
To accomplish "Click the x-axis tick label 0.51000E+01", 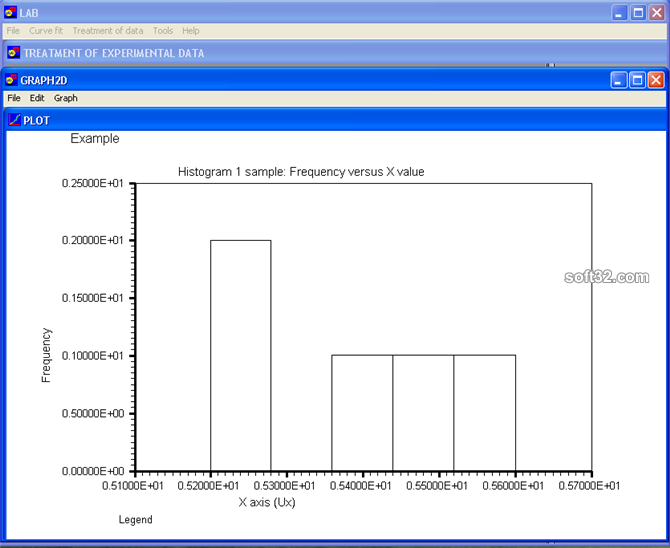I will 133,486.
